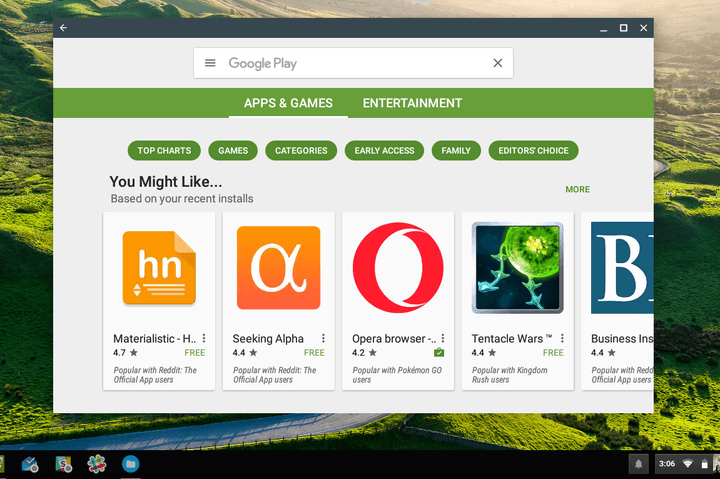
Task: Open overflow menu for Seeking Alpha card
Action: click(x=323, y=338)
